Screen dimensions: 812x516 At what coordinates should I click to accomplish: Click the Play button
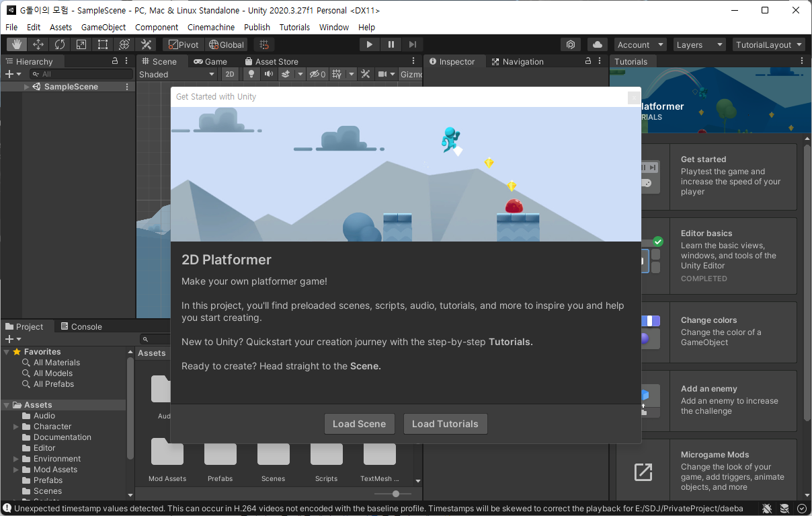click(x=369, y=44)
